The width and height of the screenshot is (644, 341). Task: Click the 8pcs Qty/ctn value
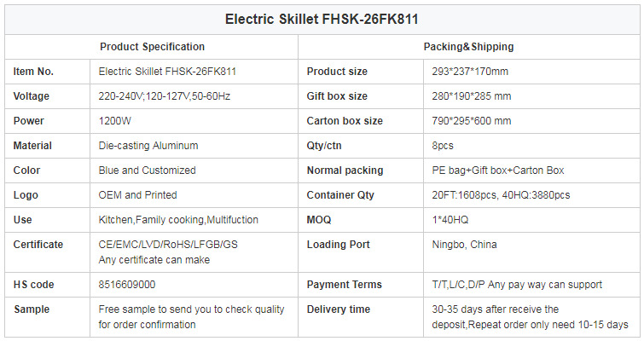(443, 146)
